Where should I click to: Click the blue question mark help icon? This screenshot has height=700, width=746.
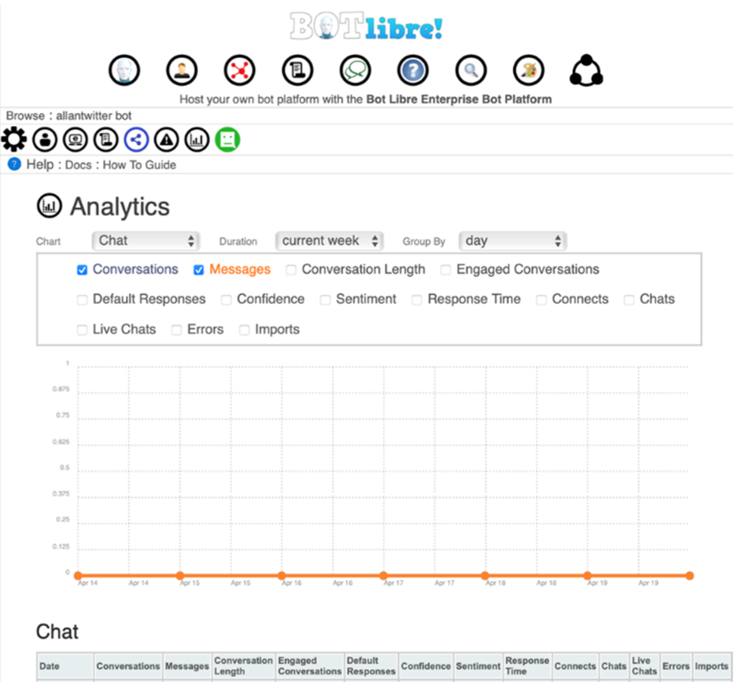413,70
